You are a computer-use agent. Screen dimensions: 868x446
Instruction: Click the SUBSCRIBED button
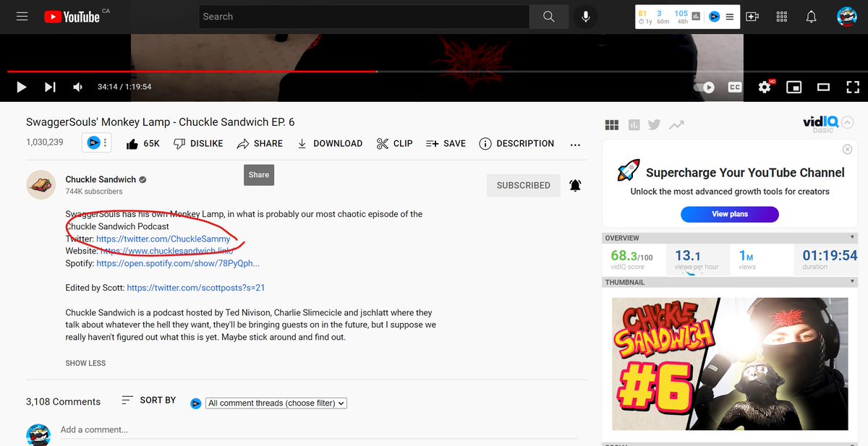pyautogui.click(x=523, y=186)
